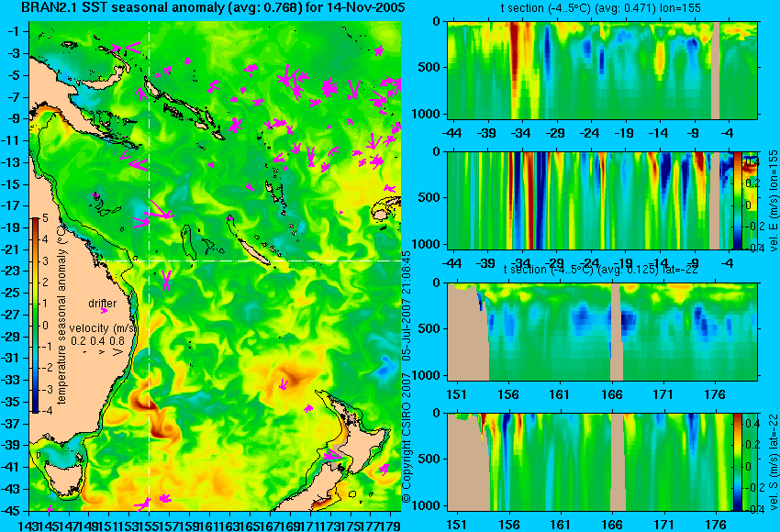The width and height of the screenshot is (780, 532).
Task: Click the 'velocity (m/s)' legend label
Action: [103, 328]
